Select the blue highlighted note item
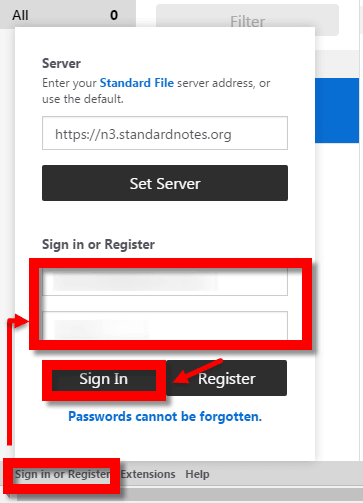This screenshot has height=503, width=363. click(x=337, y=111)
